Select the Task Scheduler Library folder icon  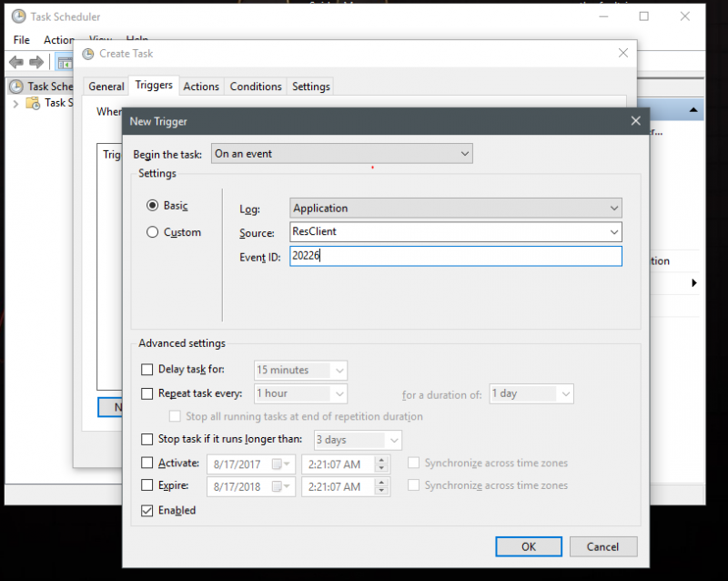tap(33, 103)
